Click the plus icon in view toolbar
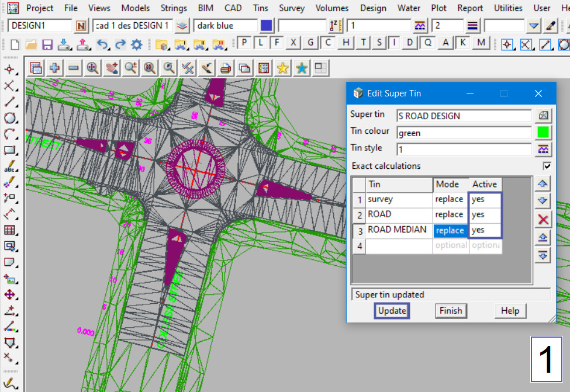The image size is (570, 392). pos(55,68)
